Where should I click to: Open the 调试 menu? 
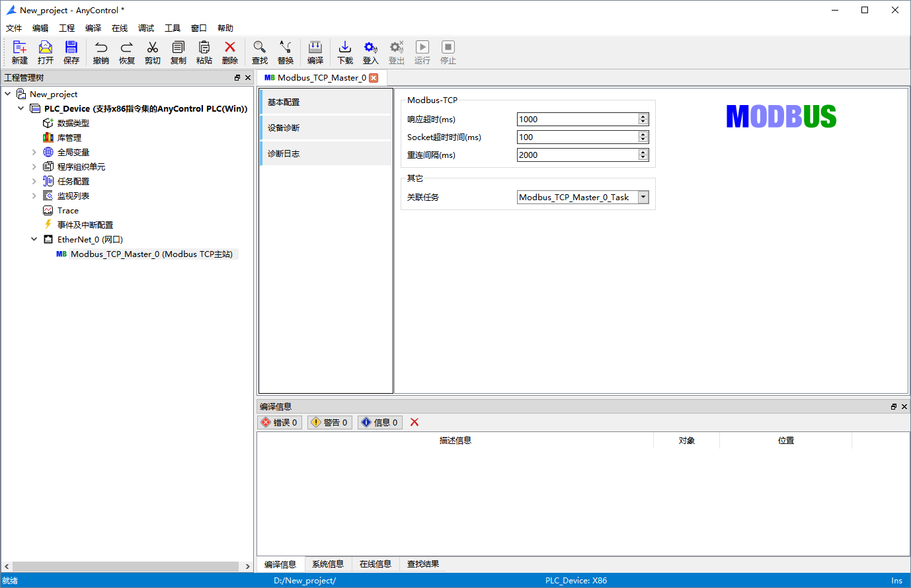point(146,28)
